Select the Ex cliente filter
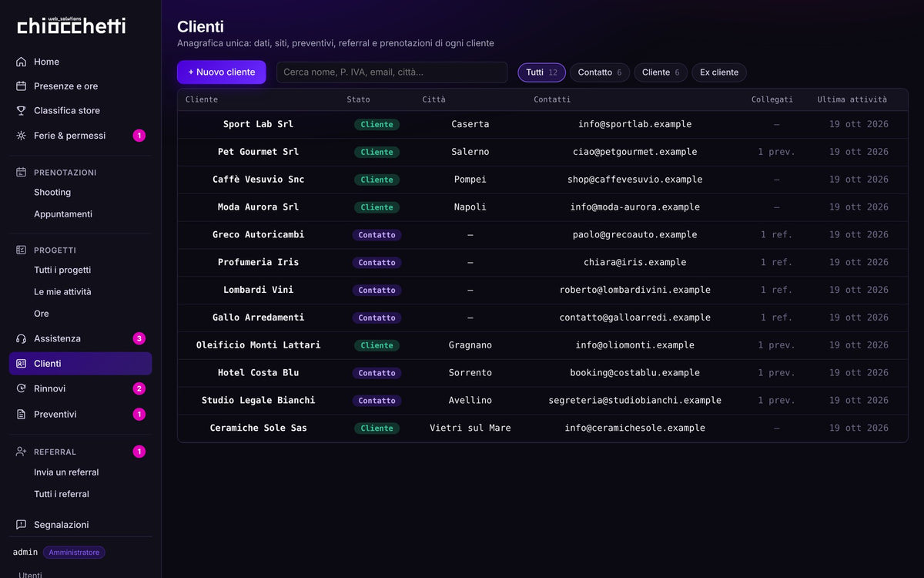 pyautogui.click(x=719, y=72)
